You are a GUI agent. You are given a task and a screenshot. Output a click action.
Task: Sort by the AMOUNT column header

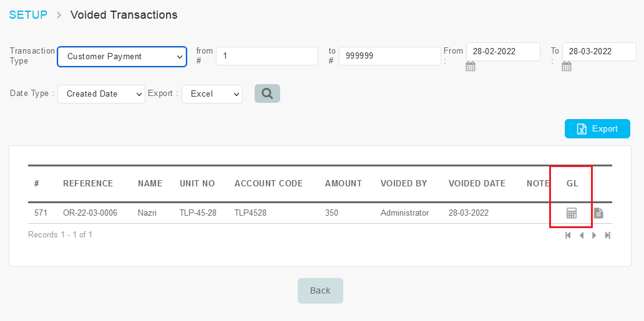click(x=343, y=184)
